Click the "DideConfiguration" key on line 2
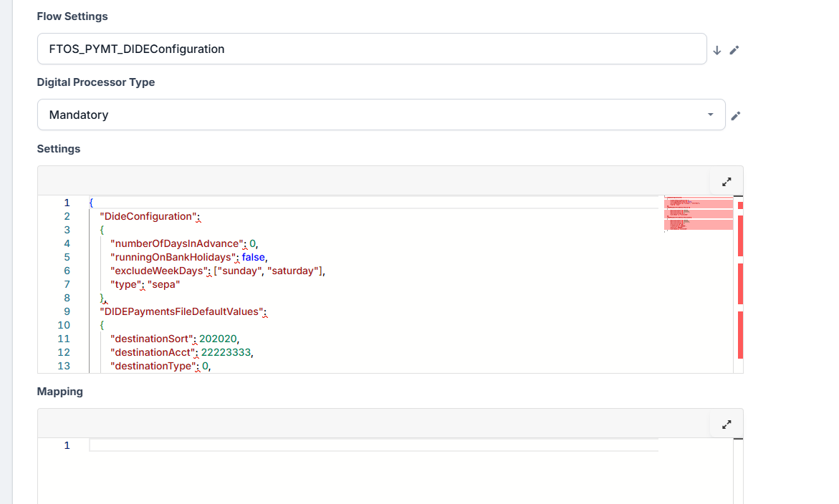 (148, 216)
